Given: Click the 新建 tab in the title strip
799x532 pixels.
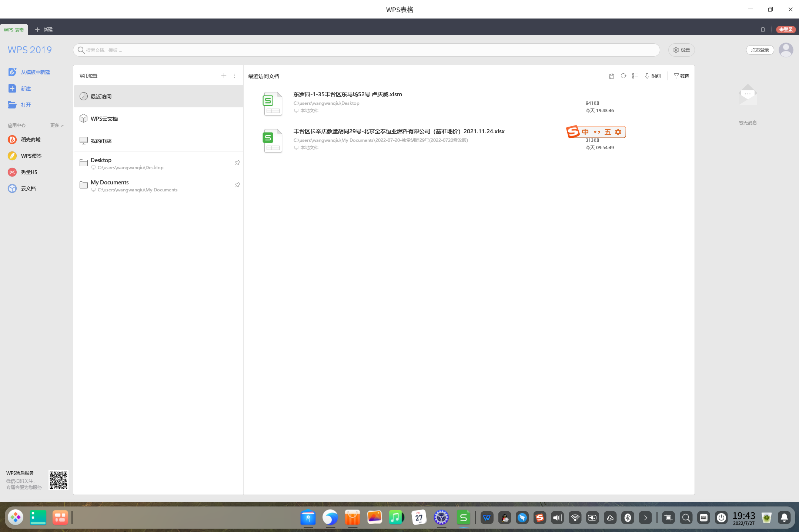Looking at the screenshot, I should tap(44, 30).
